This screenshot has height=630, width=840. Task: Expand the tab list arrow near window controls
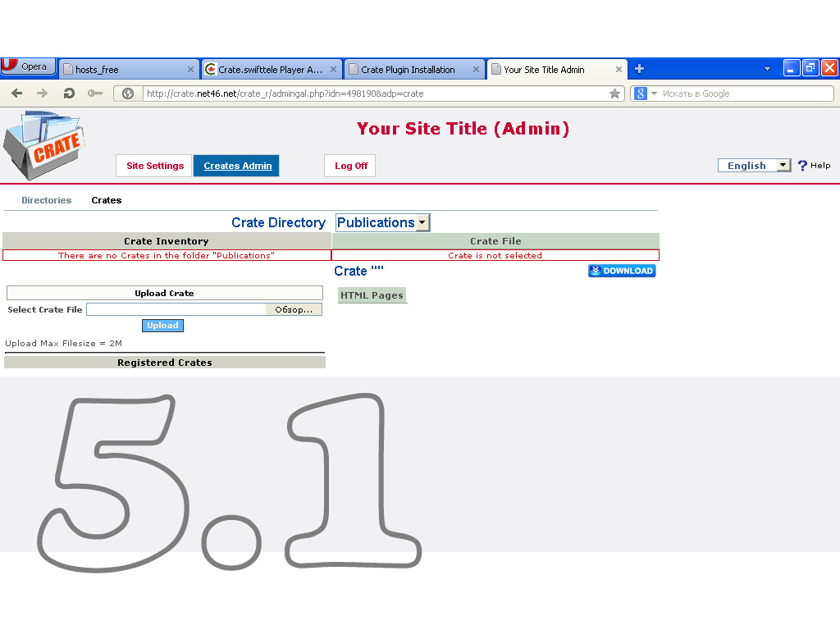[x=767, y=69]
